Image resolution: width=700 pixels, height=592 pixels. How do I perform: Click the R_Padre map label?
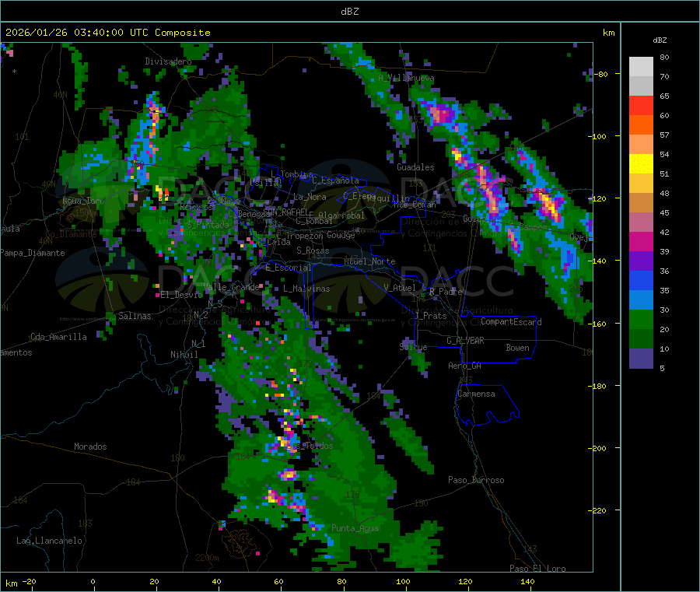[x=446, y=292]
